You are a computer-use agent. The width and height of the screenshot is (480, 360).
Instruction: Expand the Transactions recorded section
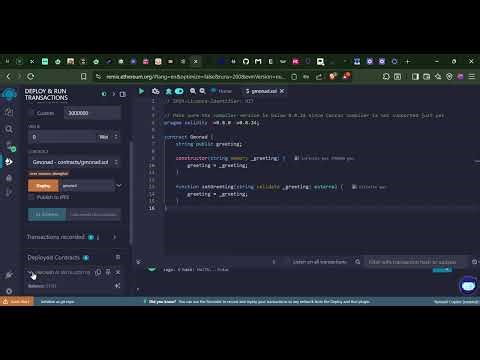coord(115,237)
